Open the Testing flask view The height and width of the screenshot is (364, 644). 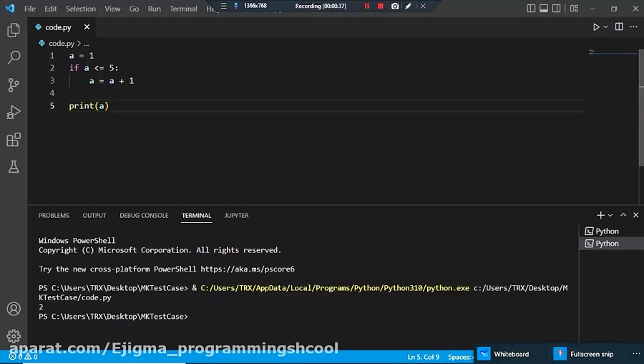pyautogui.click(x=13, y=167)
